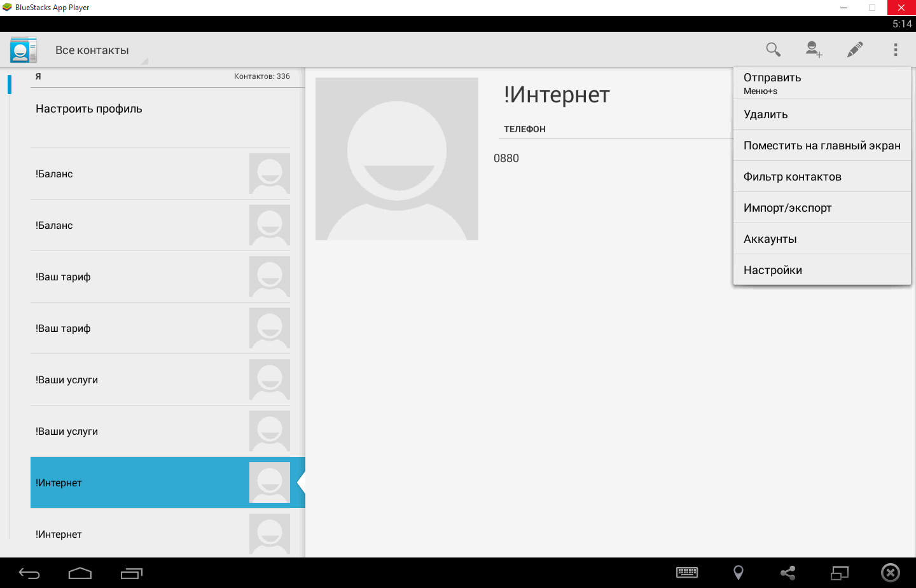Open the contact search magnifier
This screenshot has width=916, height=588.
coord(773,50)
